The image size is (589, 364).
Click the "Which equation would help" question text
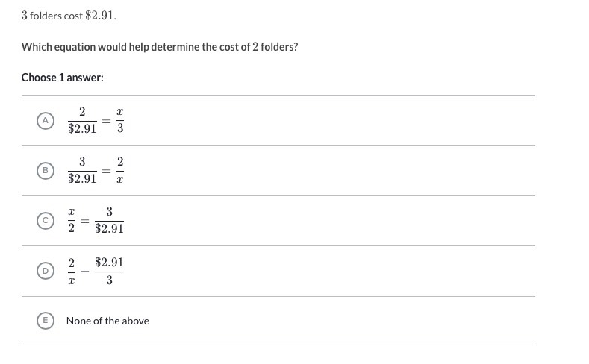click(160, 47)
